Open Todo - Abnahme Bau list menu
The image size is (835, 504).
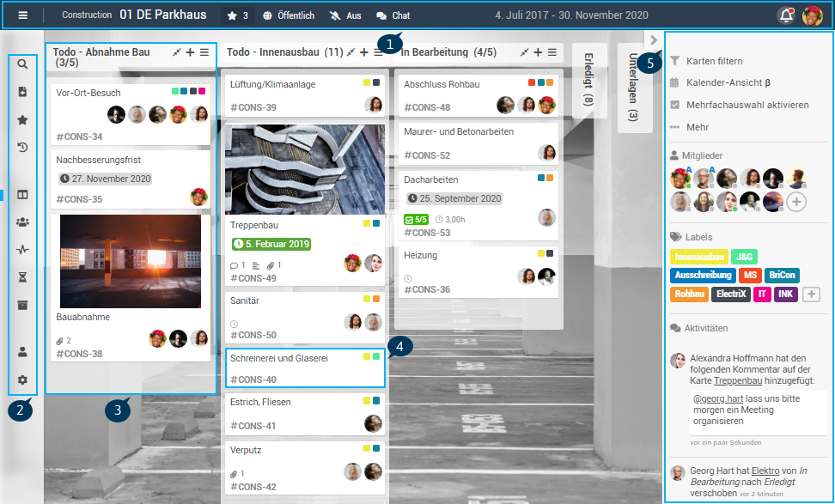pyautogui.click(x=204, y=52)
